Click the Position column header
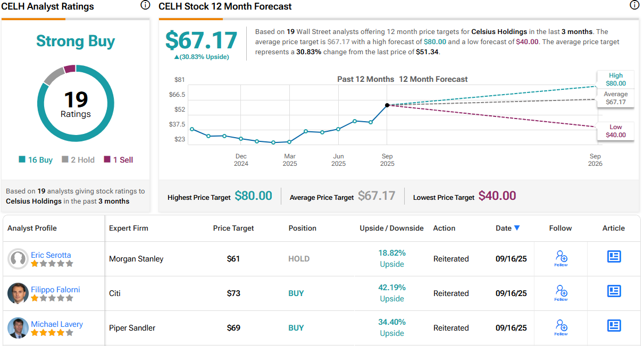This screenshot has width=644, height=346. pos(303,228)
